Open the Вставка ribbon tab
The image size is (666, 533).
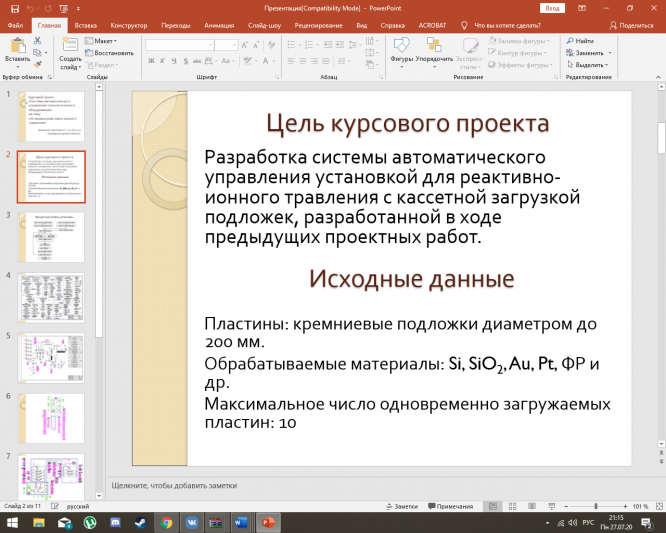(86, 24)
